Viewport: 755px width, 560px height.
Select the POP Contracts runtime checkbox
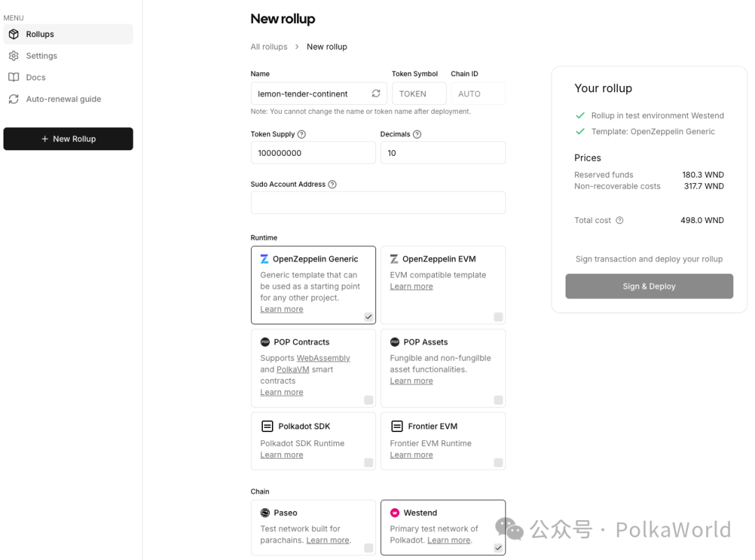click(x=368, y=400)
